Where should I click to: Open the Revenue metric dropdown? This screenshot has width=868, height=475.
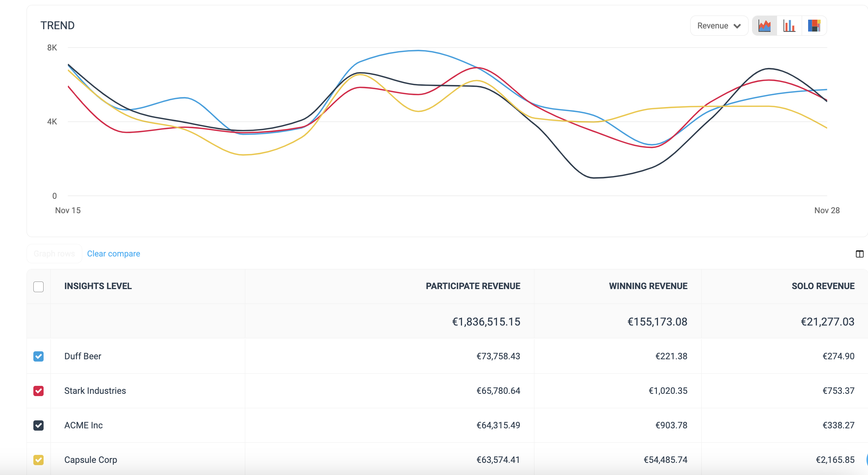719,26
